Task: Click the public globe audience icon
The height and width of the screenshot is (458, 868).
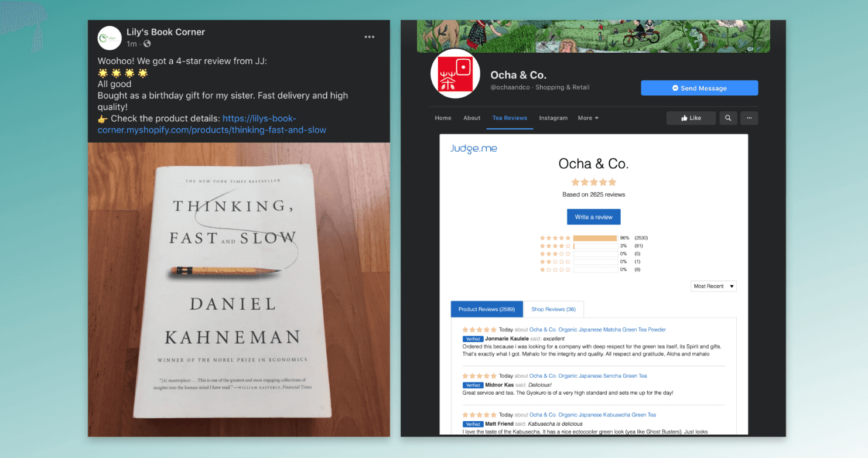Action: [x=147, y=44]
